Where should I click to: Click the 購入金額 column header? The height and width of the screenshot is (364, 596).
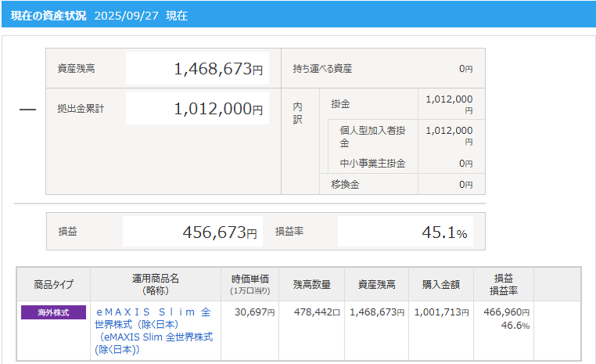tap(441, 284)
